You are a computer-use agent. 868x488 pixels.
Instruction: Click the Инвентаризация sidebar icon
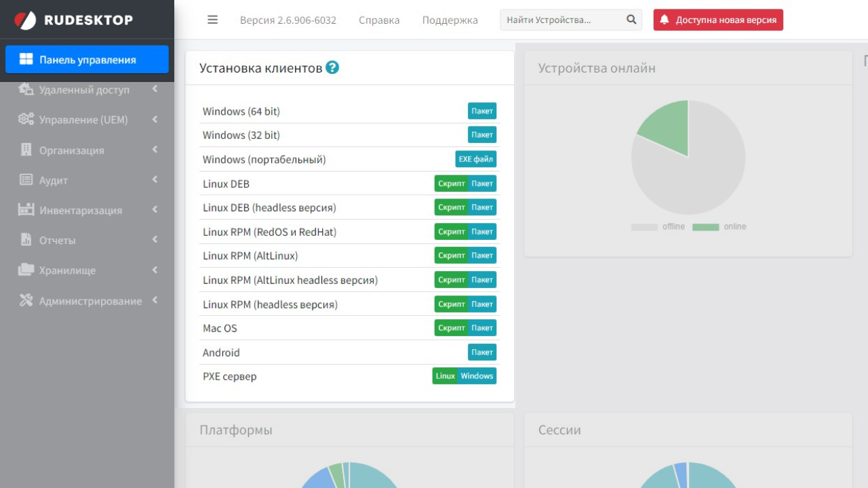coord(26,209)
